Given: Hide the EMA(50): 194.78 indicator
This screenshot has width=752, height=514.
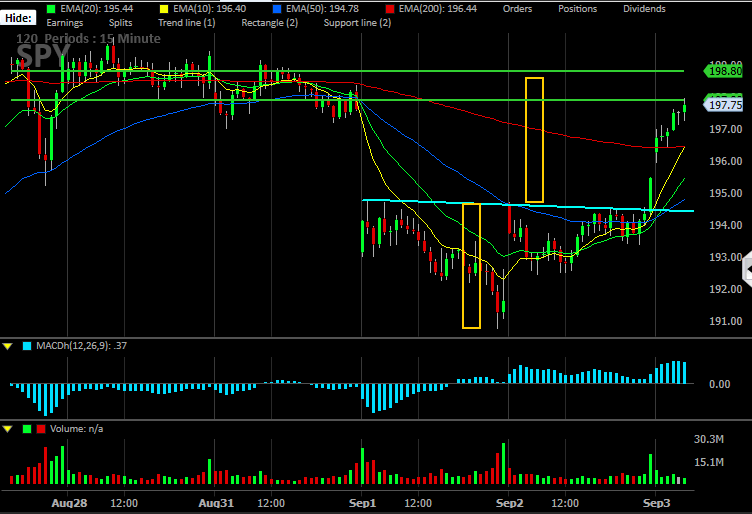Looking at the screenshot, I should (x=322, y=9).
